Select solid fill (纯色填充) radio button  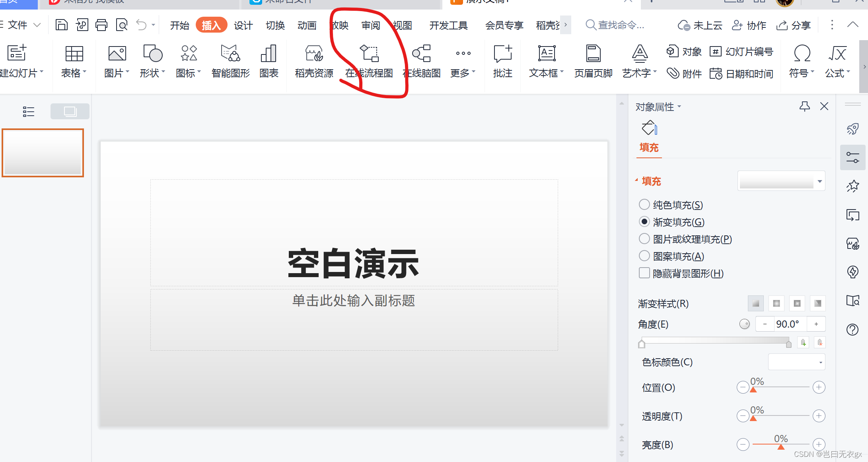point(644,205)
